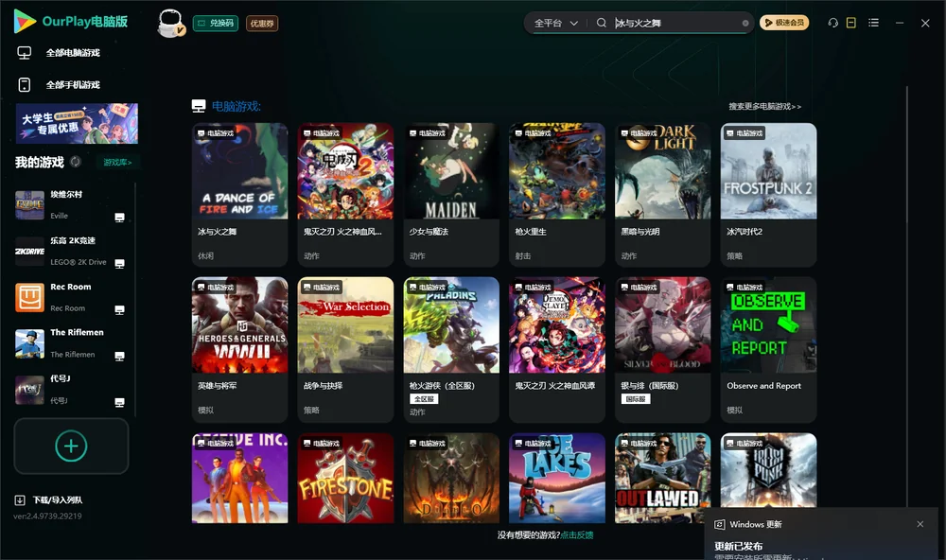Click PC icon beside Rec Room
This screenshot has height=560, width=946.
click(119, 310)
